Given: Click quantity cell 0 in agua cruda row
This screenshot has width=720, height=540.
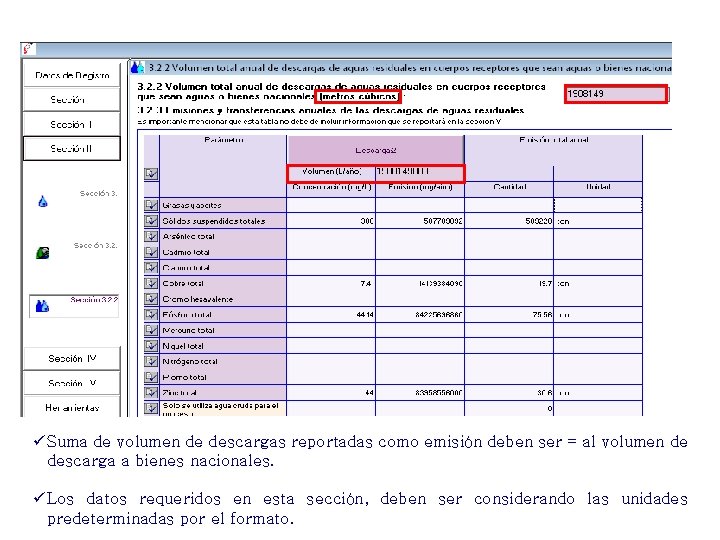Looking at the screenshot, I should 509,408.
